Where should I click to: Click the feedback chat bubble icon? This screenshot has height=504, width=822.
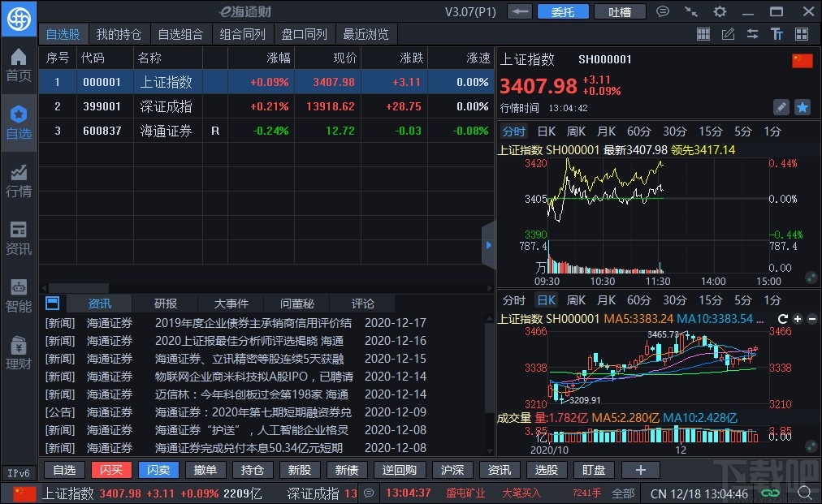[x=663, y=11]
